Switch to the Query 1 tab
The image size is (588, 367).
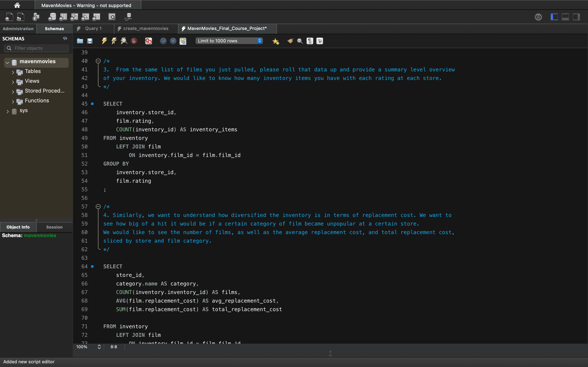point(93,28)
